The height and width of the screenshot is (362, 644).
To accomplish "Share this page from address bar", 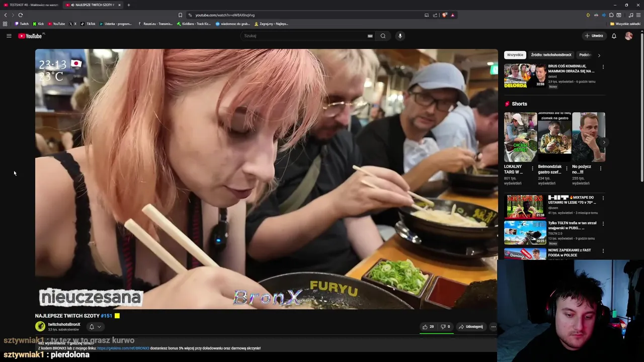I will (x=435, y=15).
